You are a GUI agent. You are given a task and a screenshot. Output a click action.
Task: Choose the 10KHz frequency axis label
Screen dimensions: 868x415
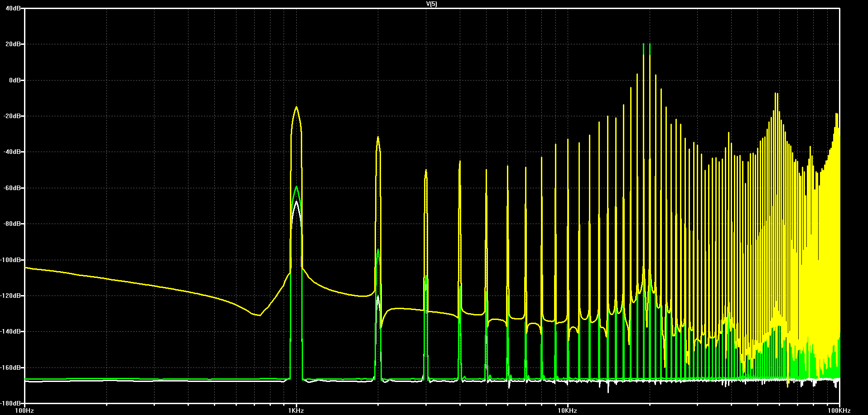pyautogui.click(x=568, y=411)
